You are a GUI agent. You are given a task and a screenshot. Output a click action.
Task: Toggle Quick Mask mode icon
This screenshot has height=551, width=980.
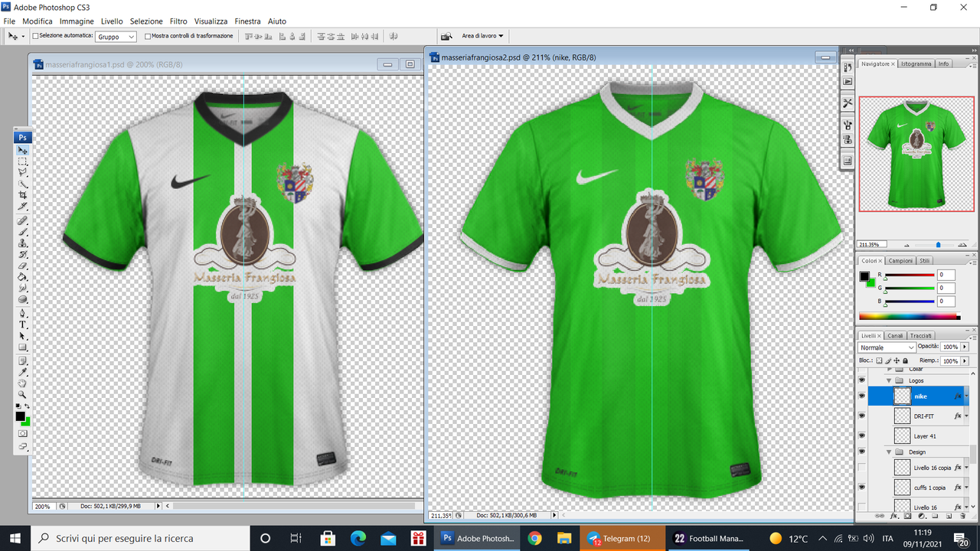[22, 433]
